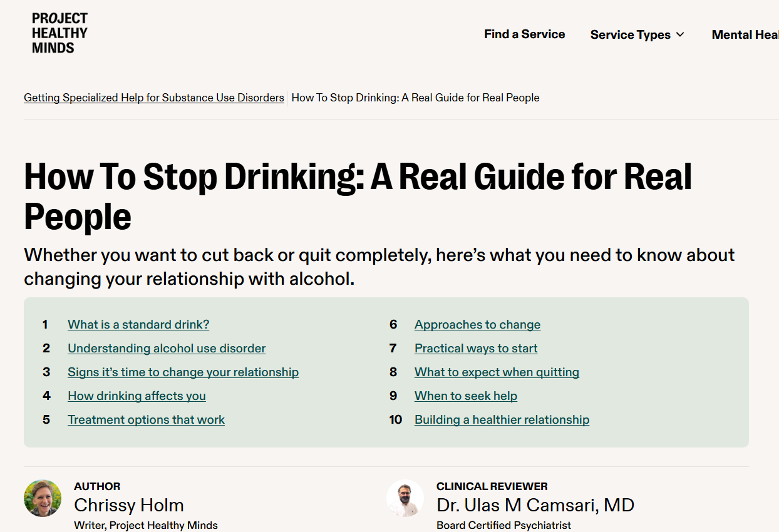Open the breadcrumb link for Substance Use Disorders
Viewport: 779px width, 532px height.
pos(153,98)
